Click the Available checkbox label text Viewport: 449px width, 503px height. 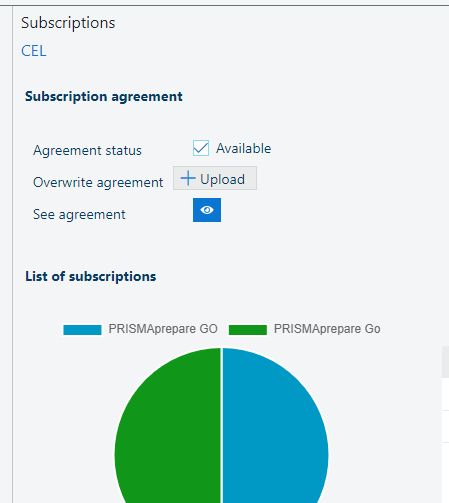coord(244,148)
